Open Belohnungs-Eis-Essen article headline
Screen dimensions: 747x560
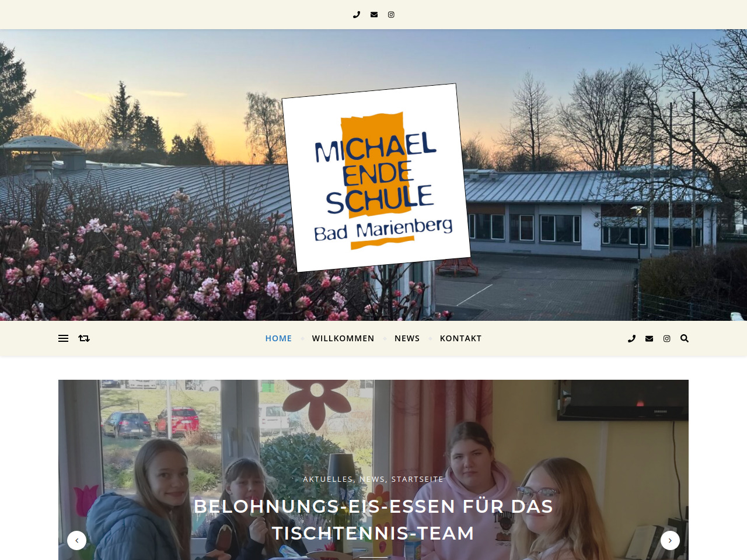373,519
